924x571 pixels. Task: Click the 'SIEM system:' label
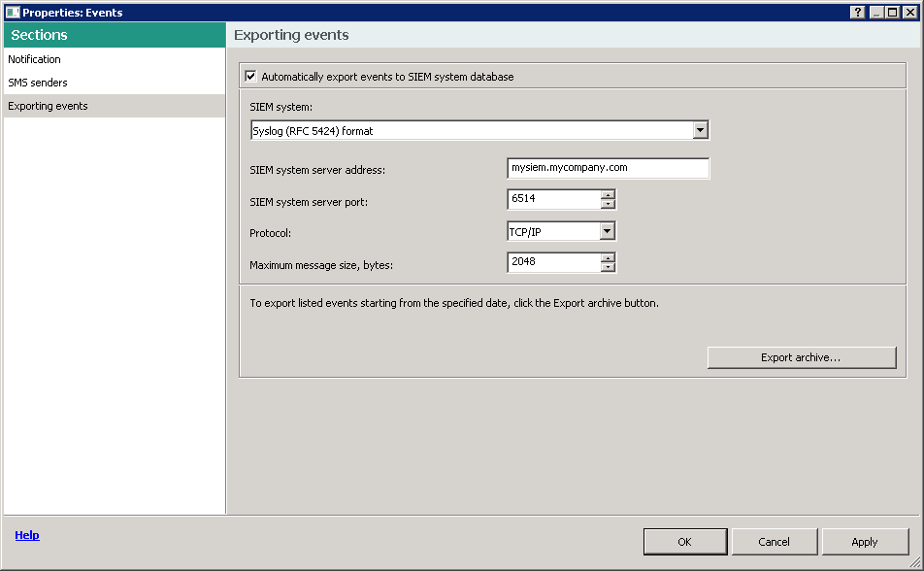point(280,107)
